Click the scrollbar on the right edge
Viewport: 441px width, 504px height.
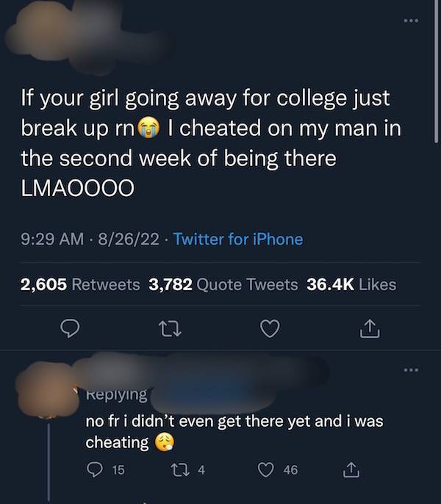click(436, 71)
